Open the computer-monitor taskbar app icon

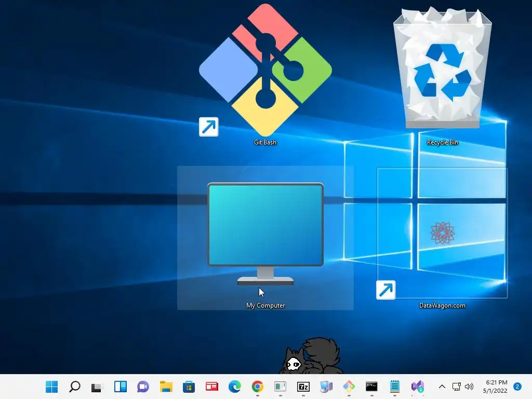tap(326, 387)
